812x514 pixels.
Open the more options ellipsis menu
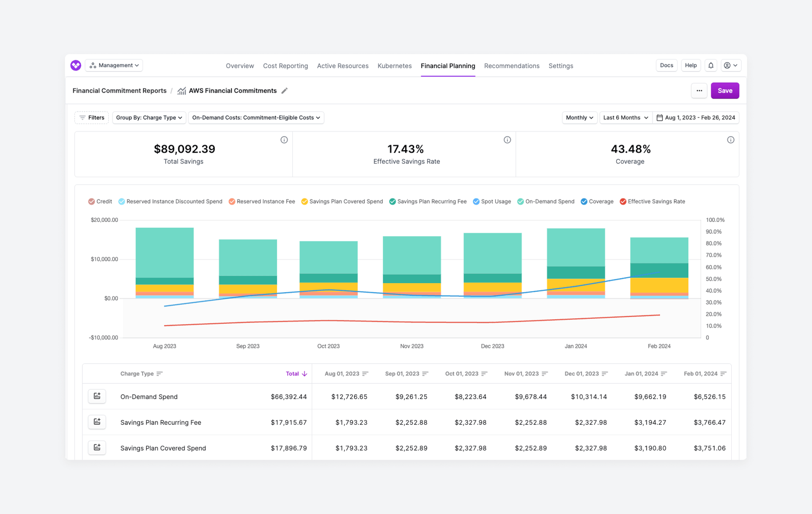tap(699, 90)
